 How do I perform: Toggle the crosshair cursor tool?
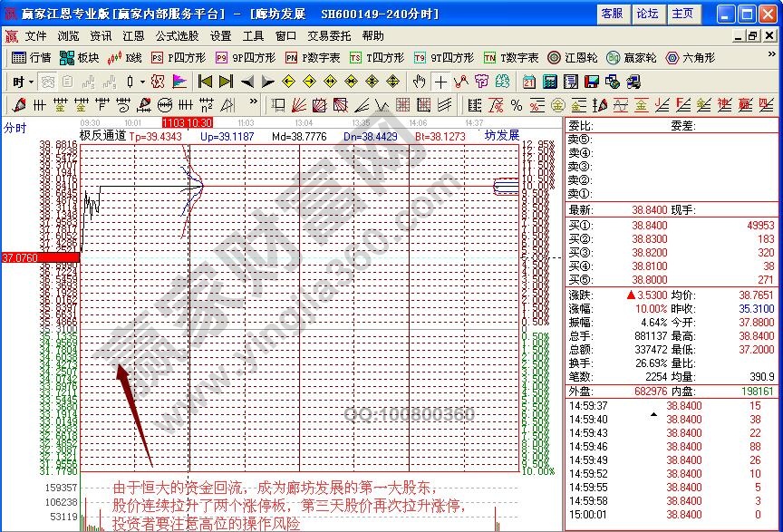(440, 82)
